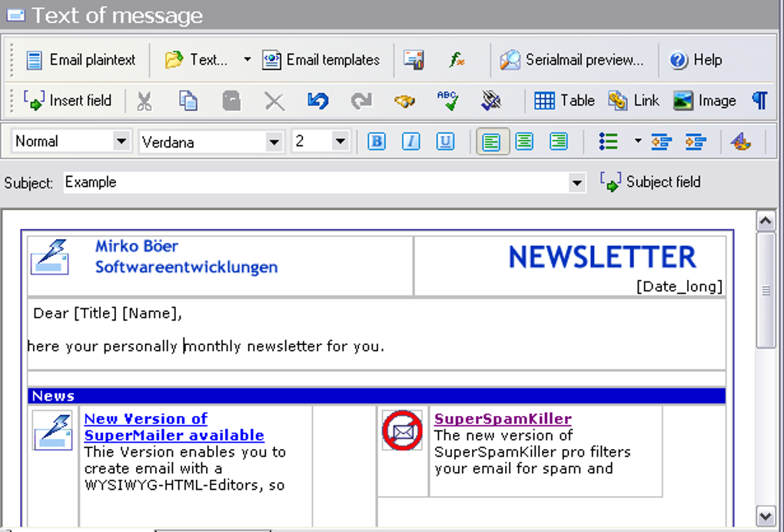
Task: Open New Version of SuperMailer available link
Action: click(174, 427)
